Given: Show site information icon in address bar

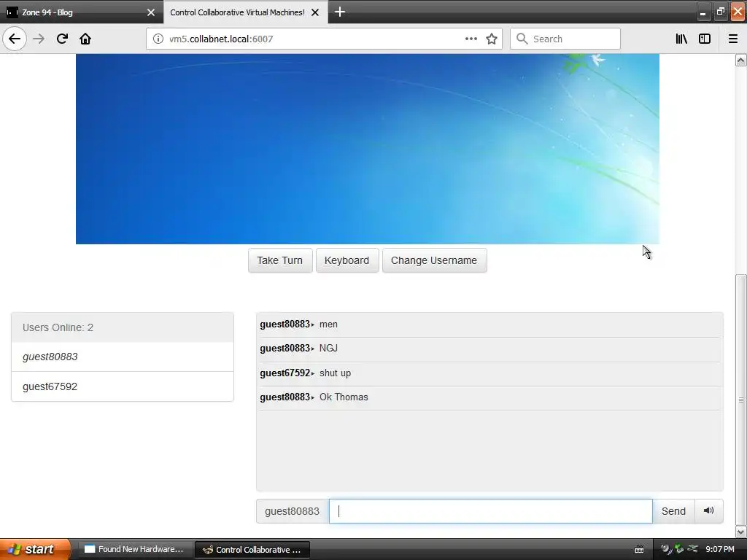Looking at the screenshot, I should point(158,39).
